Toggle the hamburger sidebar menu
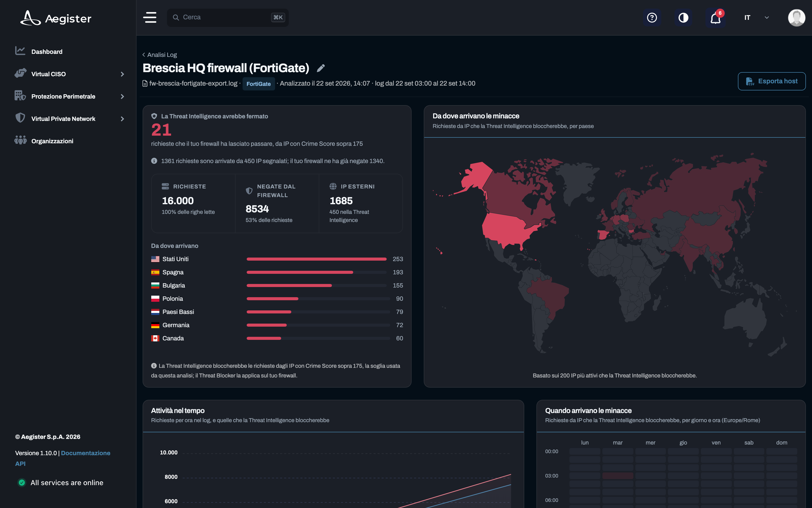 point(150,18)
